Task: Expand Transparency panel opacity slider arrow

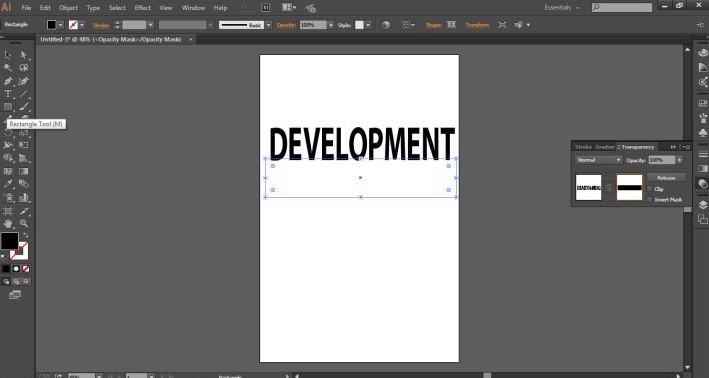Action: coord(680,160)
